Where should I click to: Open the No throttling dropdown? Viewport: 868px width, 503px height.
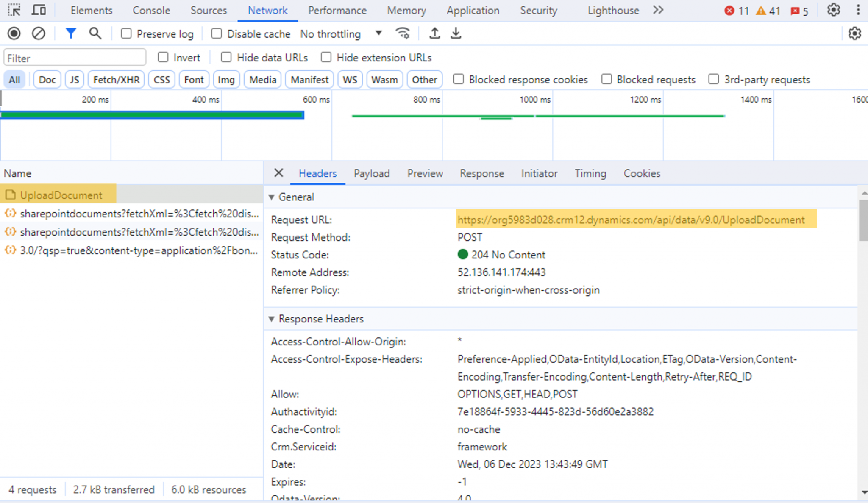pyautogui.click(x=339, y=33)
